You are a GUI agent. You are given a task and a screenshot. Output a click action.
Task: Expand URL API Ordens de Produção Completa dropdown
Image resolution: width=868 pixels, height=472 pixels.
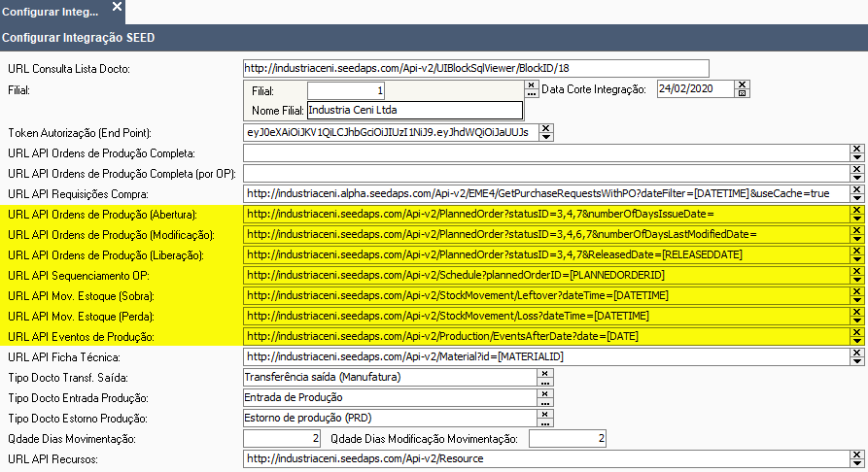click(x=857, y=157)
